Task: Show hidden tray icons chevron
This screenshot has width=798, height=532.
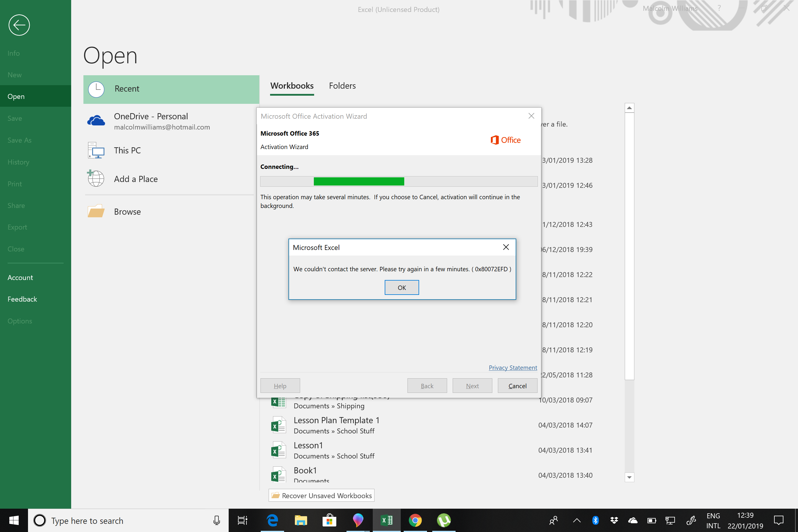Action: [577, 520]
